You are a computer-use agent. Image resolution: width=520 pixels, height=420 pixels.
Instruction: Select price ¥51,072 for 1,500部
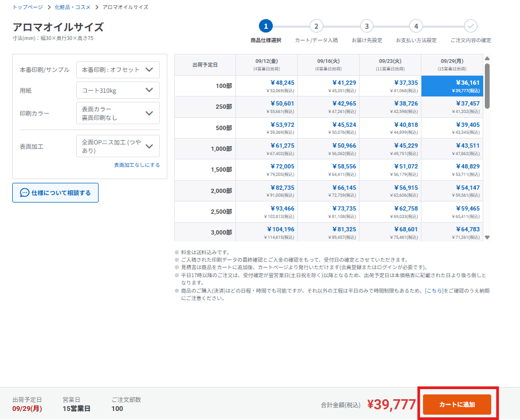click(x=391, y=170)
